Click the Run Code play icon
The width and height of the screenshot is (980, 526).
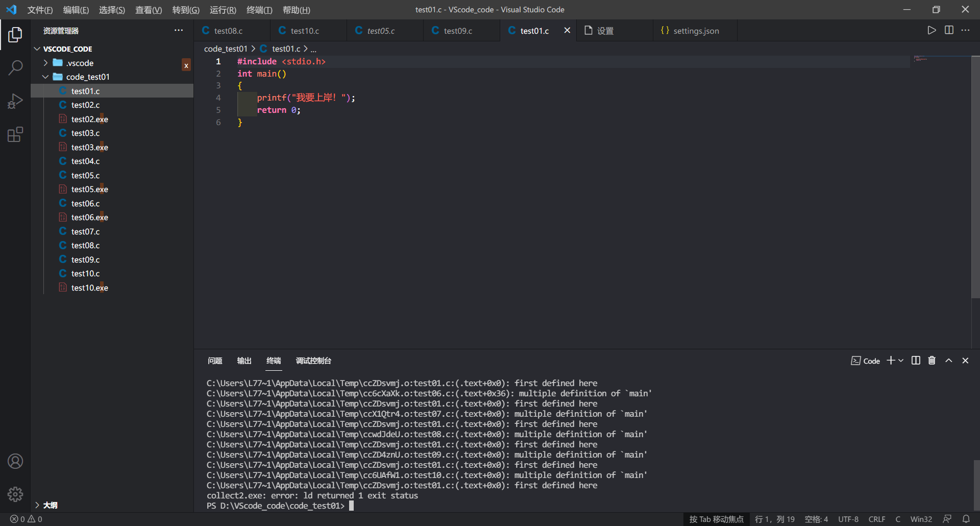932,30
